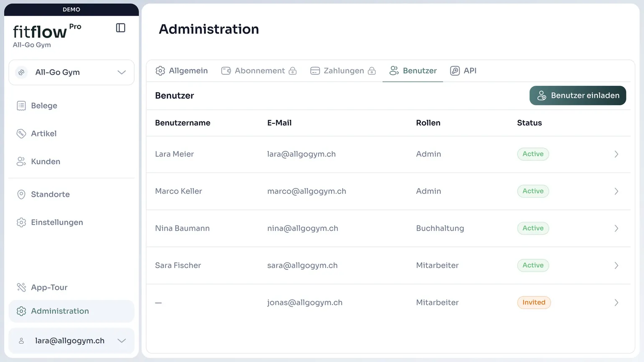Open Einstellungen in the sidebar

[x=71, y=222]
